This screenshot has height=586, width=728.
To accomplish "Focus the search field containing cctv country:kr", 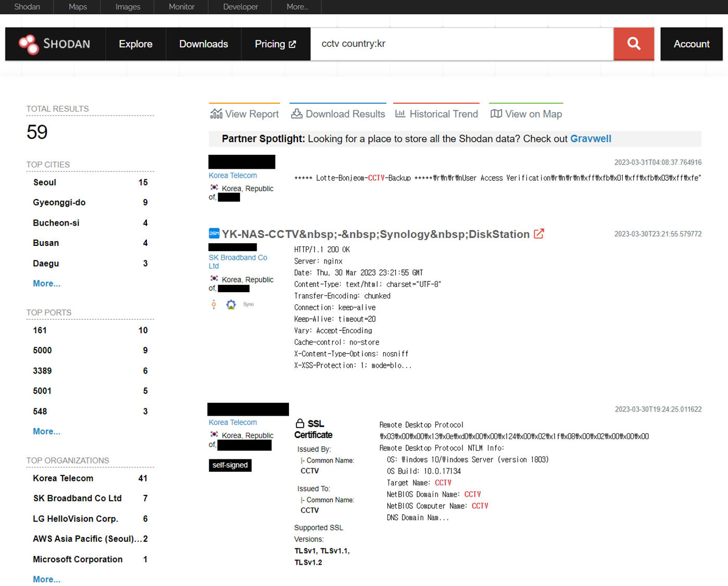I will pyautogui.click(x=462, y=44).
